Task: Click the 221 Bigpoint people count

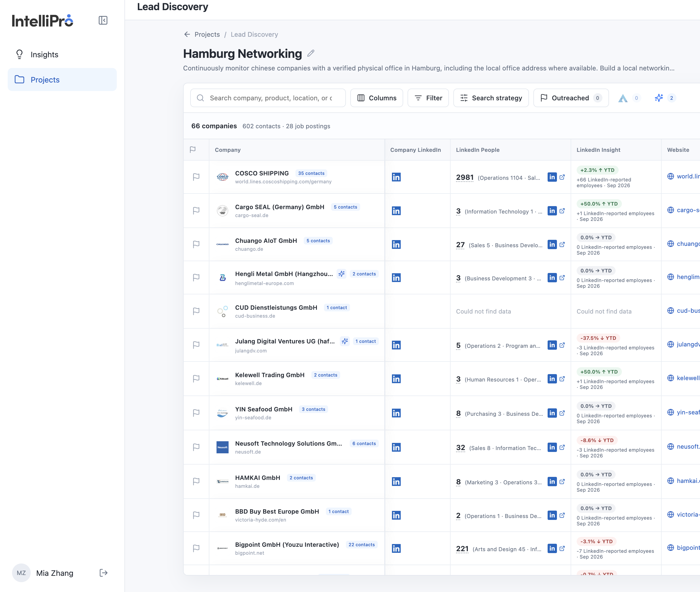Action: tap(462, 549)
